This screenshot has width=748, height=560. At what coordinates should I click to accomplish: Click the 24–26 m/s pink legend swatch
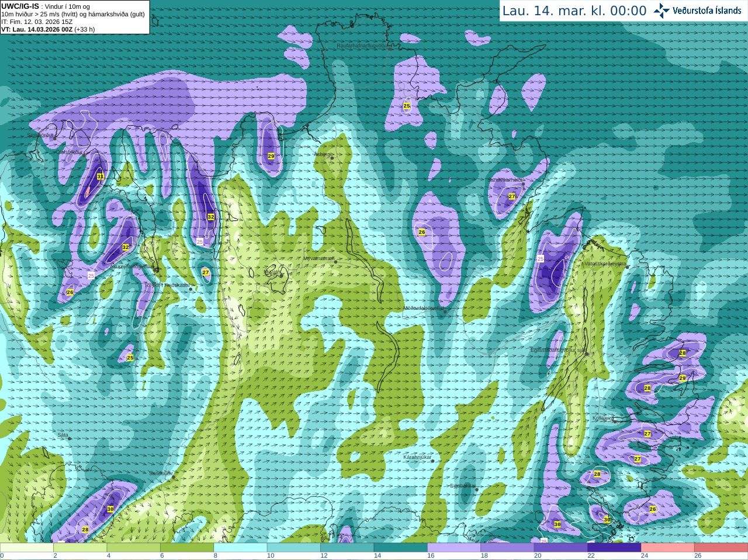668,548
